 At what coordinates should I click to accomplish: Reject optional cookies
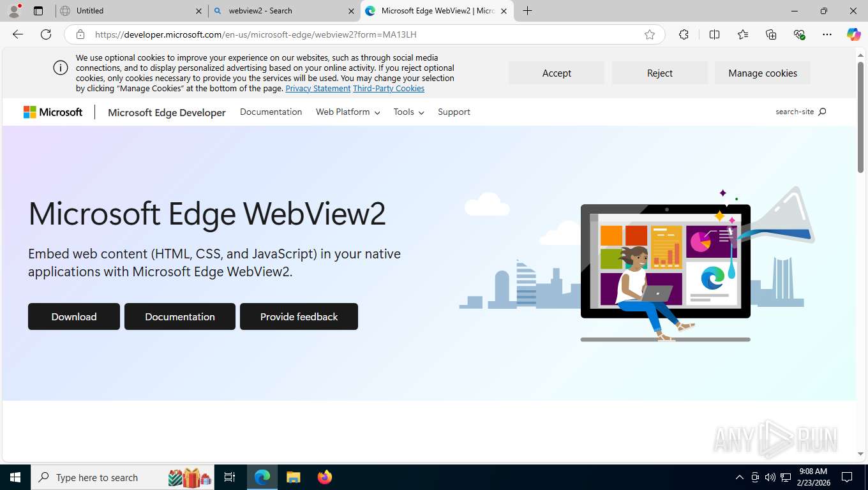click(660, 73)
